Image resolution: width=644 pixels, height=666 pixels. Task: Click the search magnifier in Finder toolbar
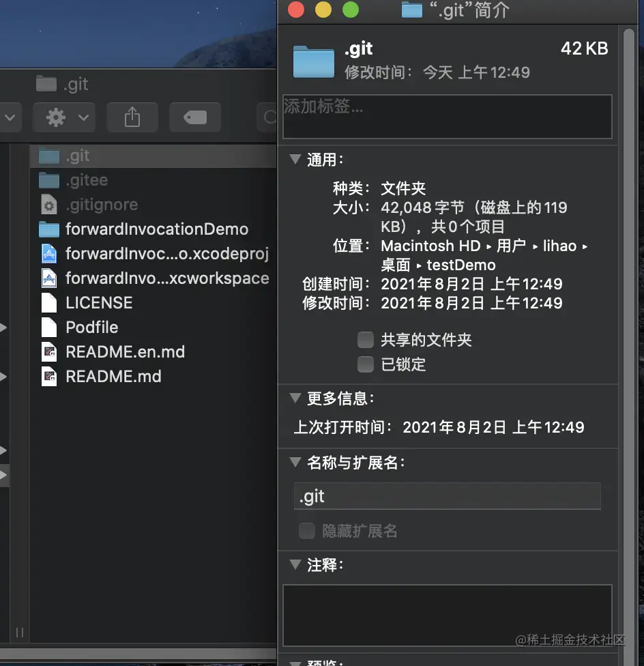[269, 117]
